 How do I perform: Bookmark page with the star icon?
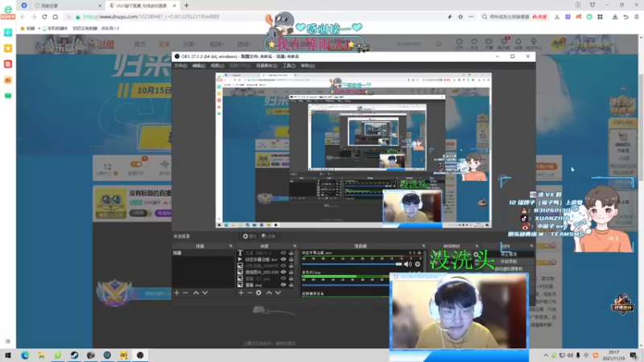point(460,17)
